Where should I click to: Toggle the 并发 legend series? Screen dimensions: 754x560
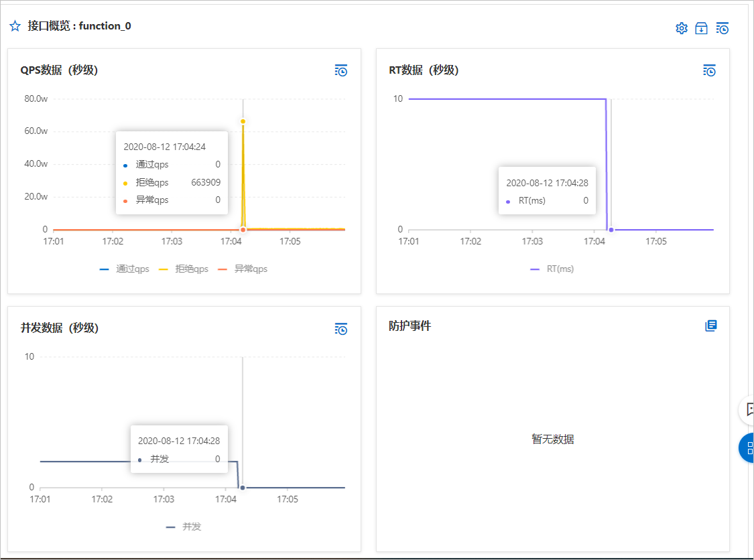[184, 527]
